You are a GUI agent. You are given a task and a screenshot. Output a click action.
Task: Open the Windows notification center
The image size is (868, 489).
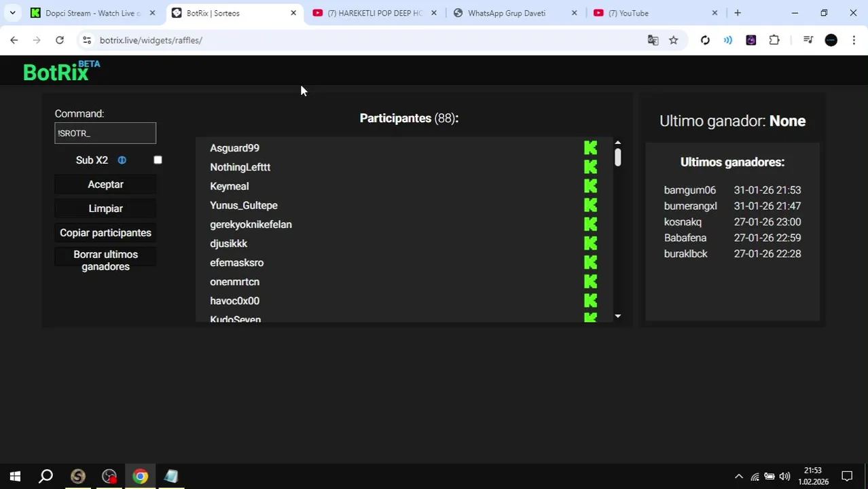pos(847,476)
